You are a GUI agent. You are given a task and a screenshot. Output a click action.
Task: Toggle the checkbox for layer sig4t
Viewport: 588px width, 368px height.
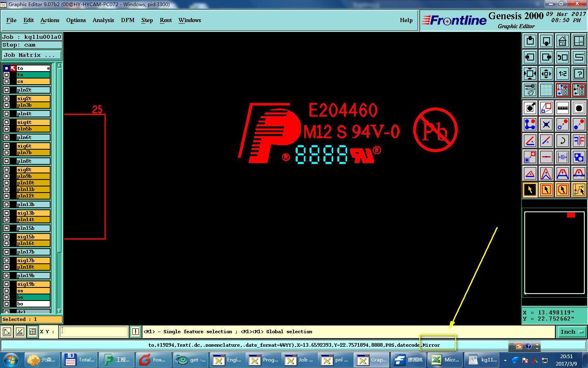(7, 122)
